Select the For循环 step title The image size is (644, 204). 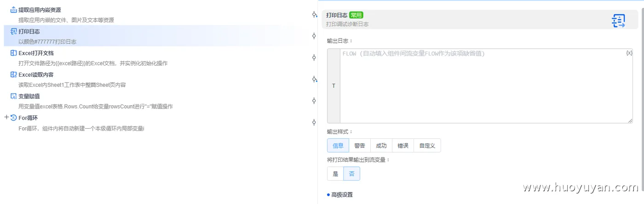click(28, 118)
